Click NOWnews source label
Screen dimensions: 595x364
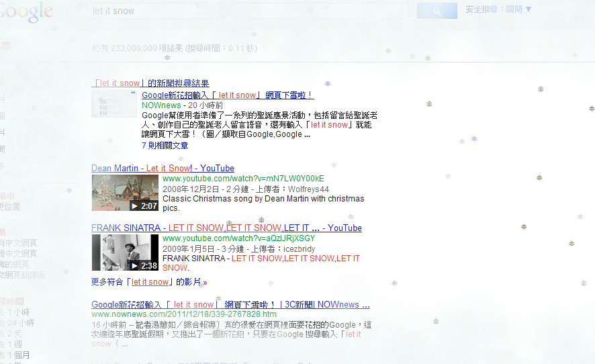click(x=161, y=105)
